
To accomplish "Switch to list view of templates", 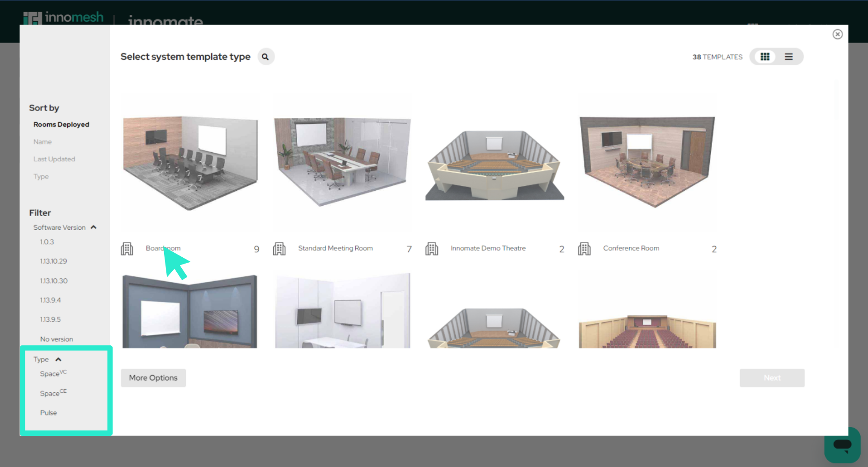I will point(788,57).
